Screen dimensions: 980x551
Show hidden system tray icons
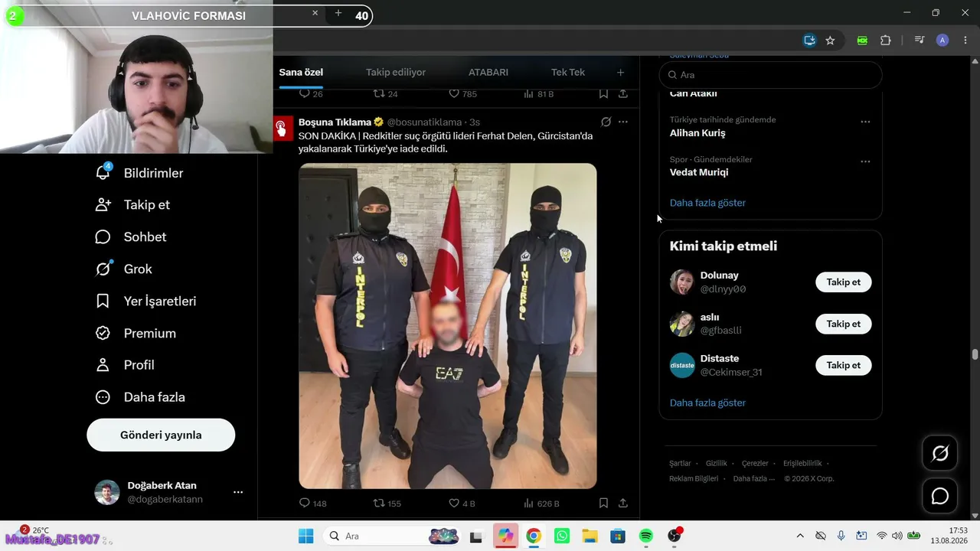800,536
